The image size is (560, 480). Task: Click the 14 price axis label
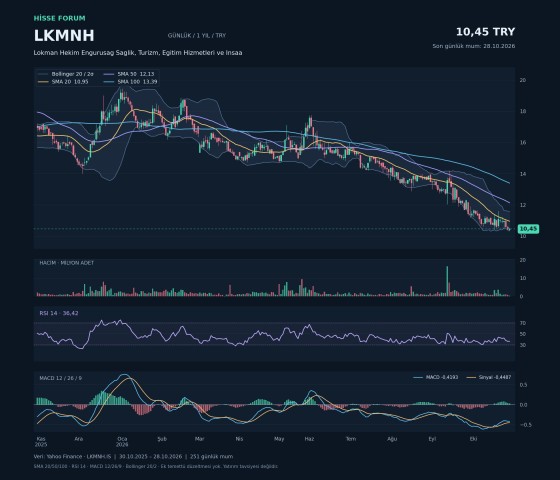[x=522, y=174]
